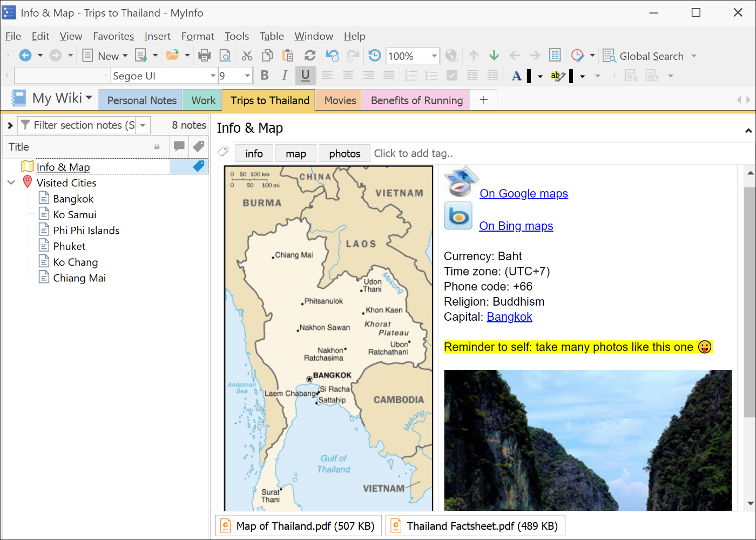This screenshot has width=756, height=540.
Task: Click the Print Preview magnifier icon
Action: [225, 56]
